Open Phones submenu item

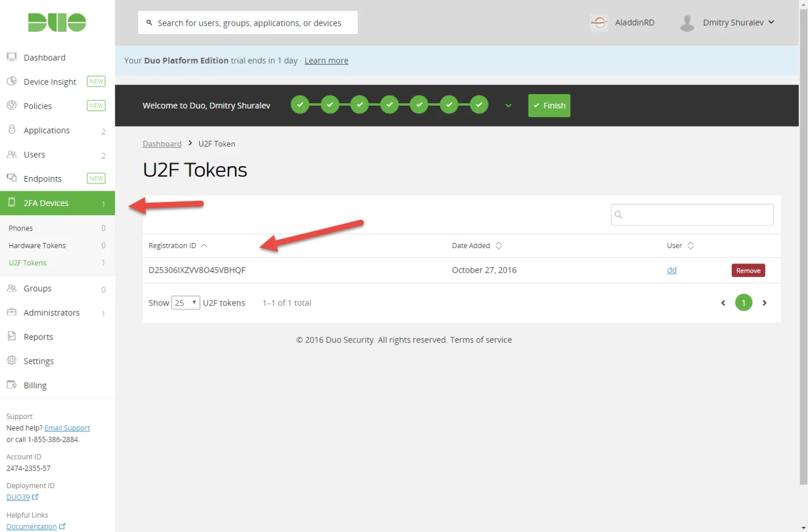pyautogui.click(x=57, y=228)
